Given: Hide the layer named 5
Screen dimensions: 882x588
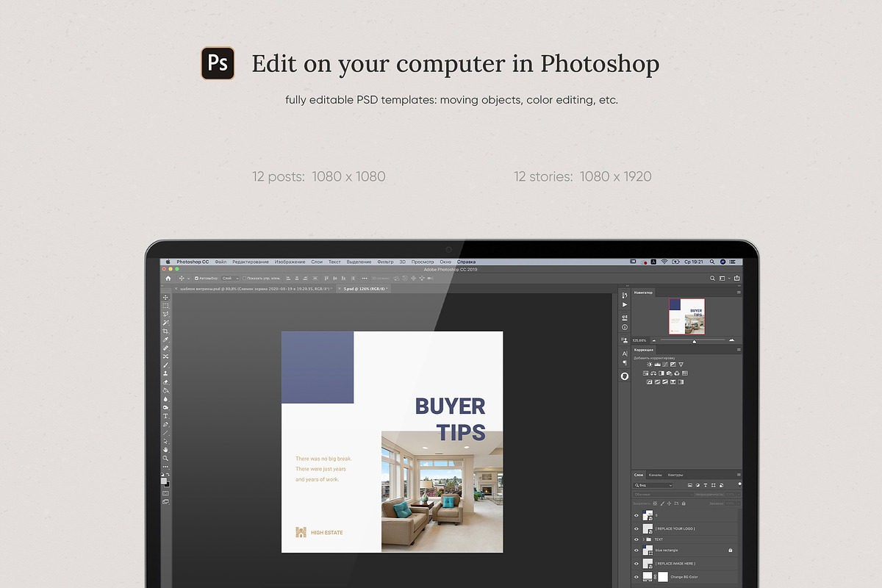Looking at the screenshot, I should click(x=637, y=515).
